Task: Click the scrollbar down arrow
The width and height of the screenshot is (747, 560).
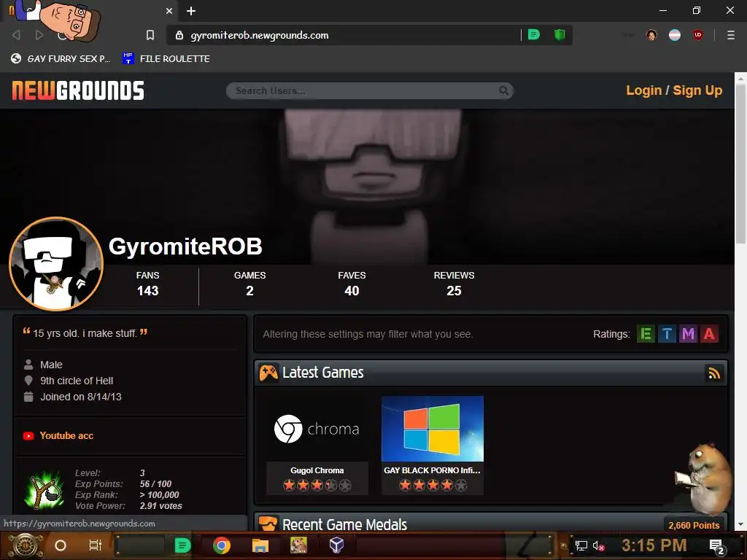Action: pyautogui.click(x=740, y=525)
